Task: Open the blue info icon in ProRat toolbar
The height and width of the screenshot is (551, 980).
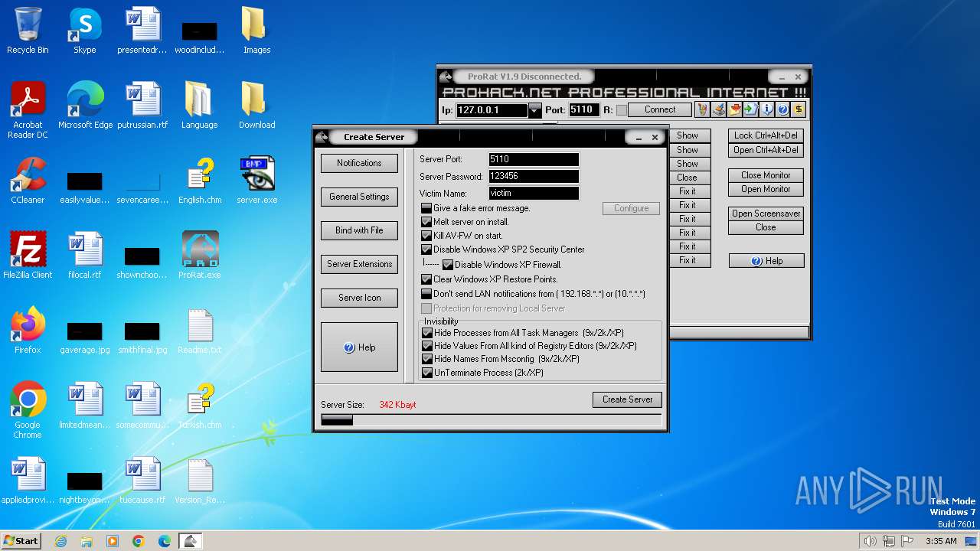Action: (766, 109)
